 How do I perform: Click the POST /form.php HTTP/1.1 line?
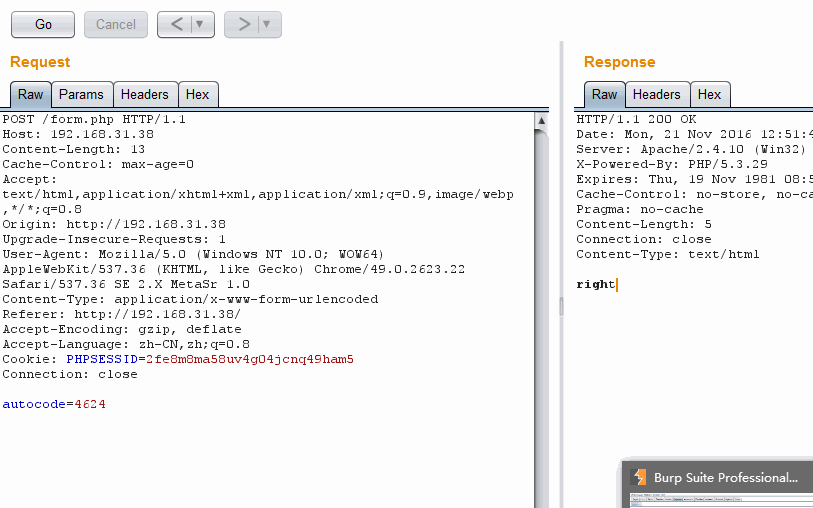pyautogui.click(x=94, y=119)
